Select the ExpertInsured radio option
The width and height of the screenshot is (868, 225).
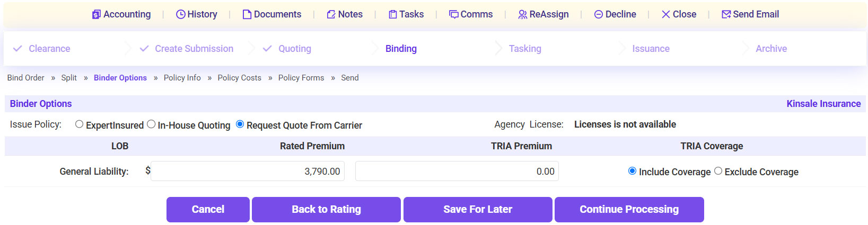[80, 124]
